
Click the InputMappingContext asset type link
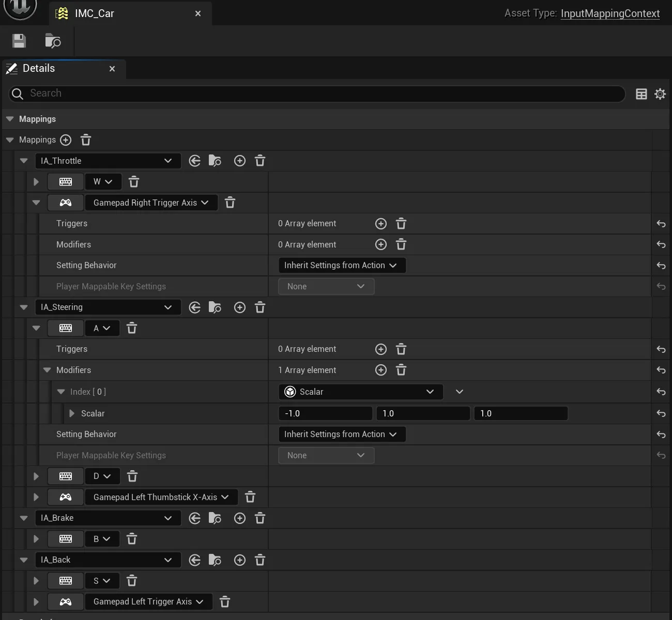(610, 13)
